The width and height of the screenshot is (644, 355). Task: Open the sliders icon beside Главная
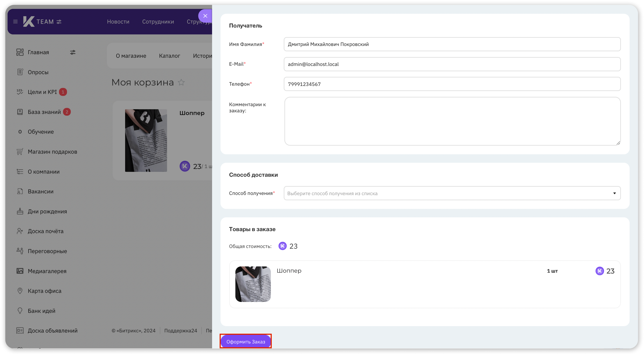73,52
